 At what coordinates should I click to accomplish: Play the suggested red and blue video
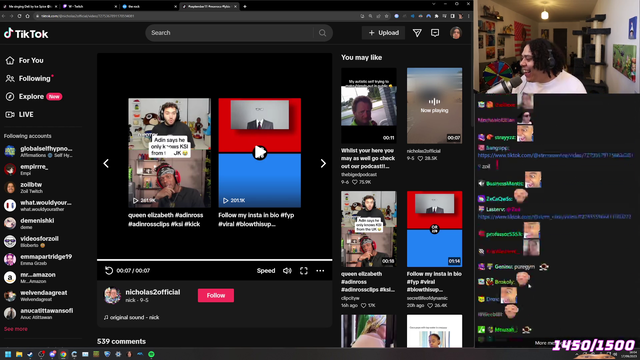[260, 153]
